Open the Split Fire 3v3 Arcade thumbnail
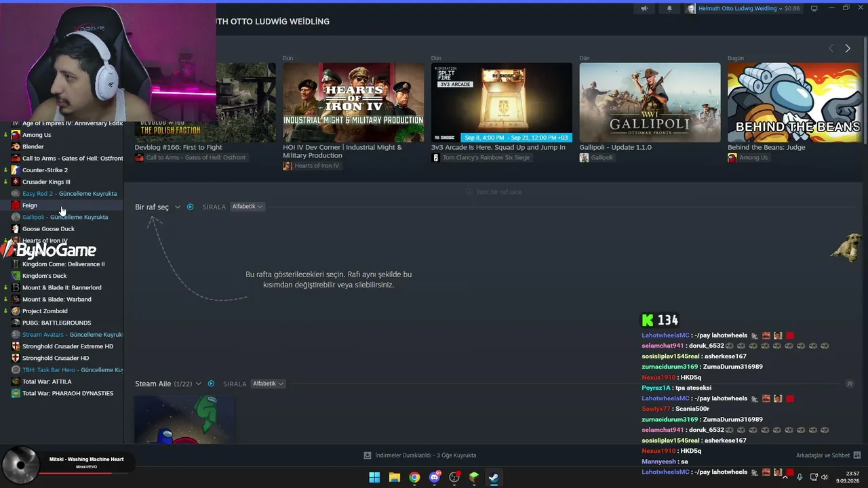 502,102
